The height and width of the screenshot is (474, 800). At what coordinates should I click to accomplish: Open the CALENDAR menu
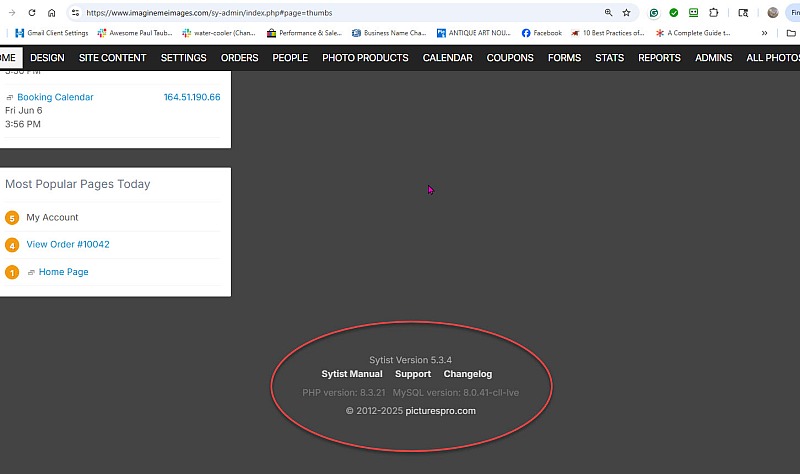pos(447,58)
